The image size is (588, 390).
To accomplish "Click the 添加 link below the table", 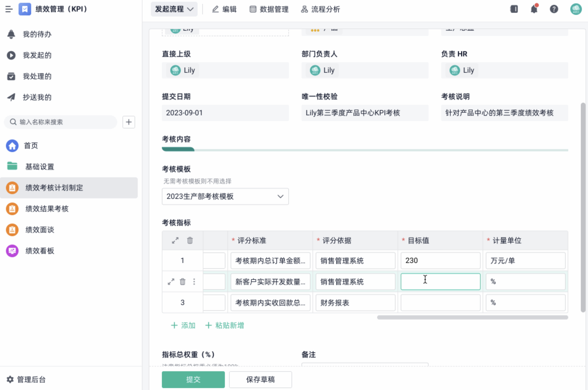I will click(x=183, y=326).
